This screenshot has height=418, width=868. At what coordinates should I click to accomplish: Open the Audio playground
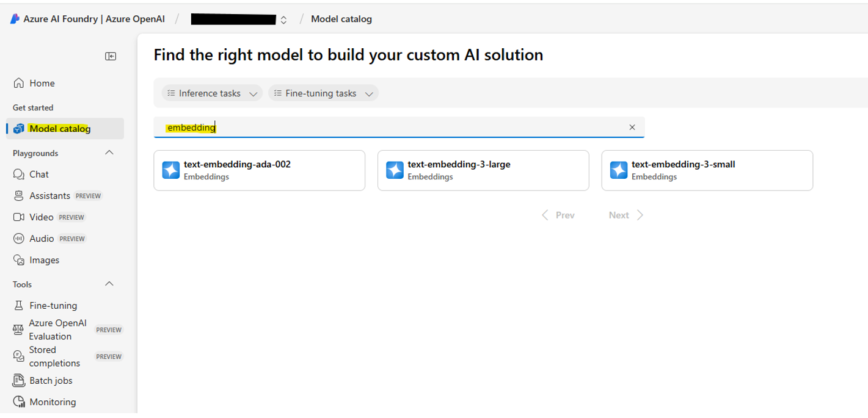pyautogui.click(x=42, y=238)
